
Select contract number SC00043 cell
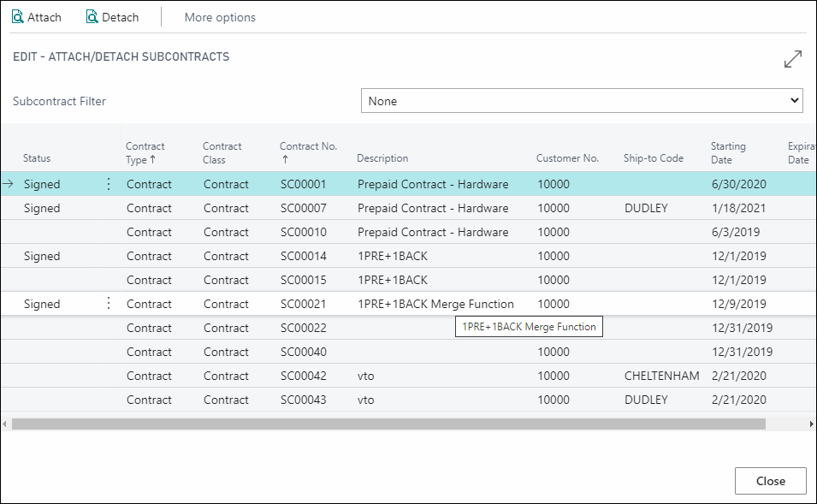303,400
